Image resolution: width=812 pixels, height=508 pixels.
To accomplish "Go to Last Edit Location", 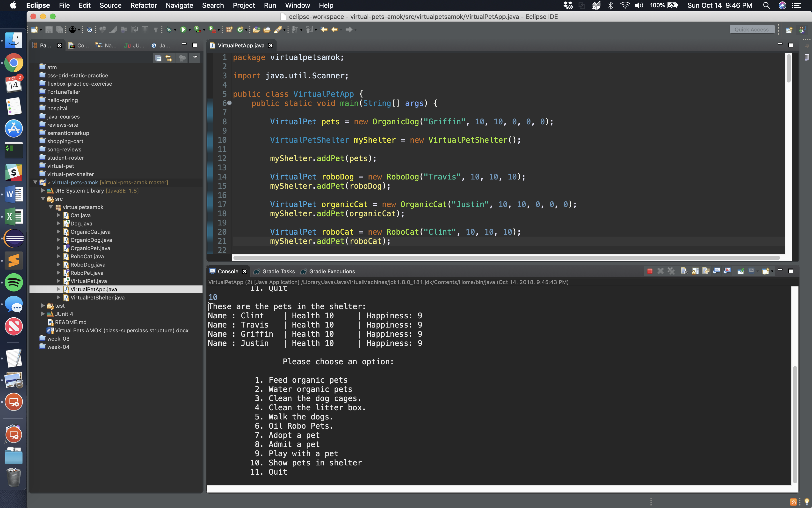I will (323, 30).
